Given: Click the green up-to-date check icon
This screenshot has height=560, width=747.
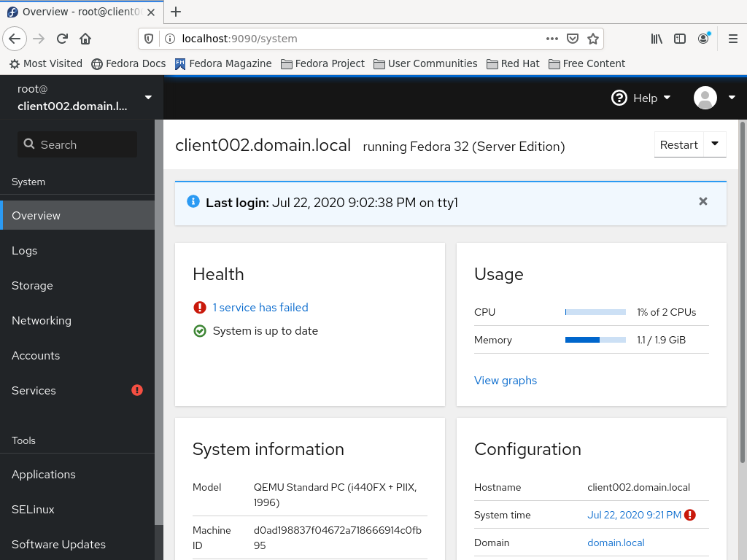Looking at the screenshot, I should click(x=200, y=331).
